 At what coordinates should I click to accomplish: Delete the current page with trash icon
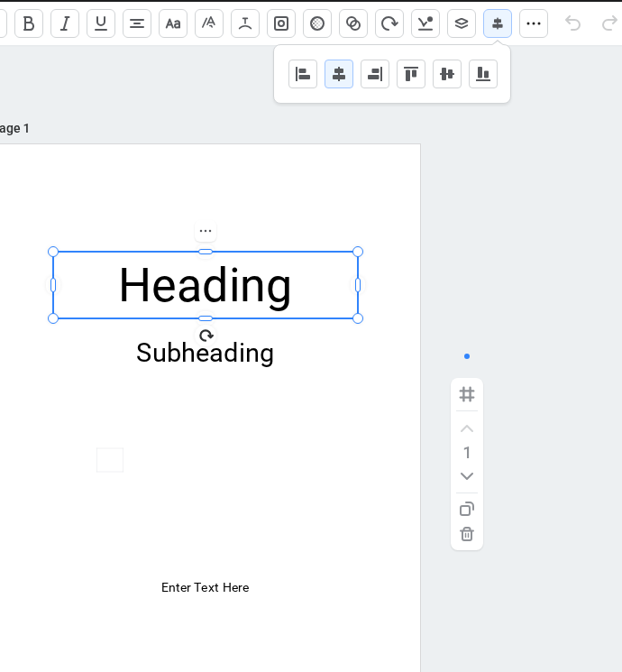(x=467, y=534)
